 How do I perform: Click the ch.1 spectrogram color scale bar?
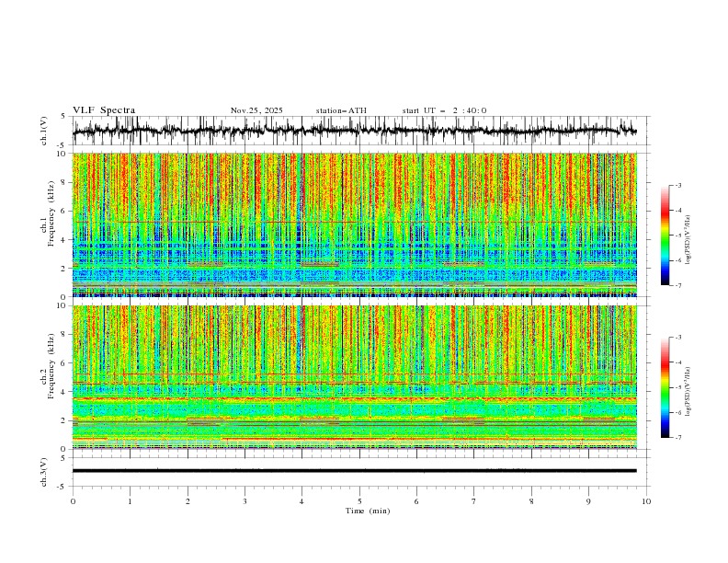pyautogui.click(x=665, y=236)
